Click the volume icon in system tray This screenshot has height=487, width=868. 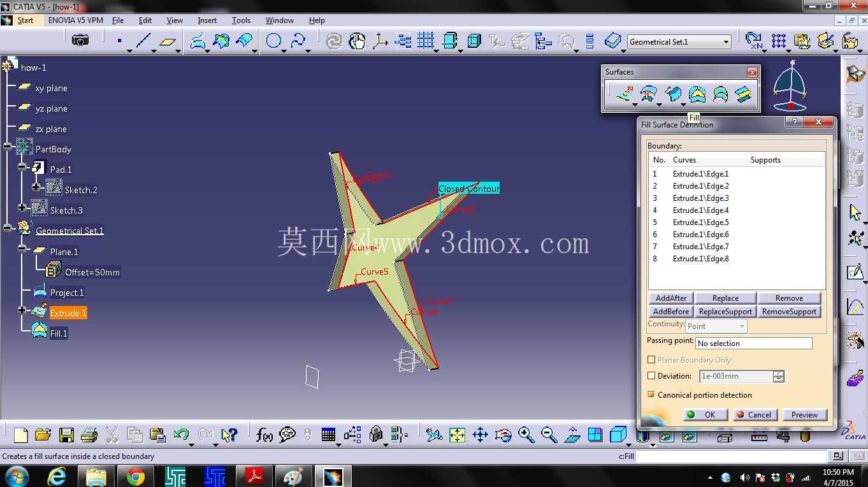click(744, 477)
